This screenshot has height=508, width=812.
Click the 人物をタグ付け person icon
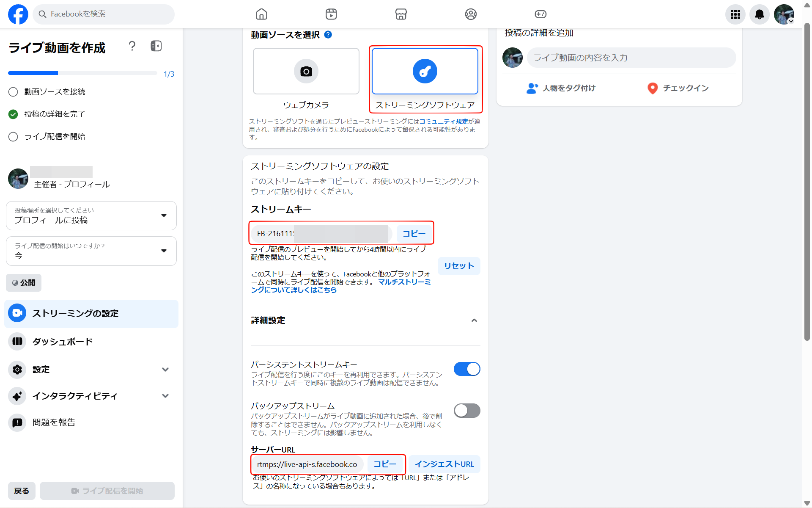[532, 88]
